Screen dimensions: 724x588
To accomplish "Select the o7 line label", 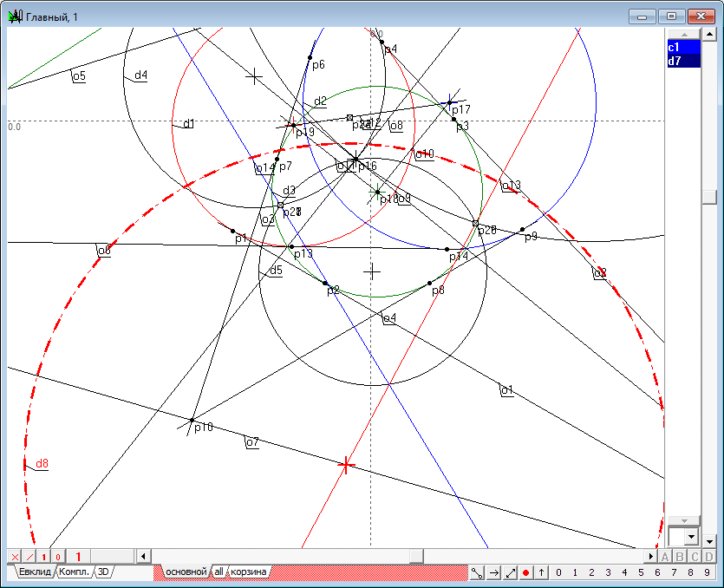I will point(252,442).
